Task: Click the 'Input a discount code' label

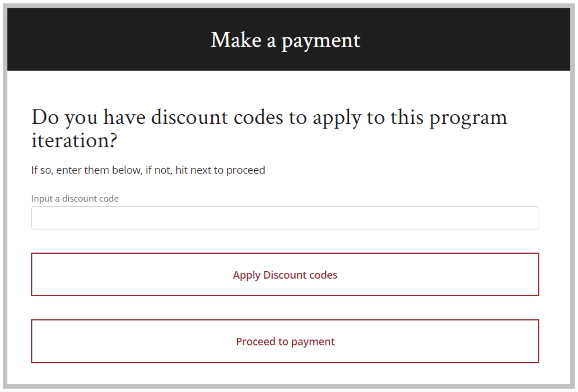Action: pos(75,198)
